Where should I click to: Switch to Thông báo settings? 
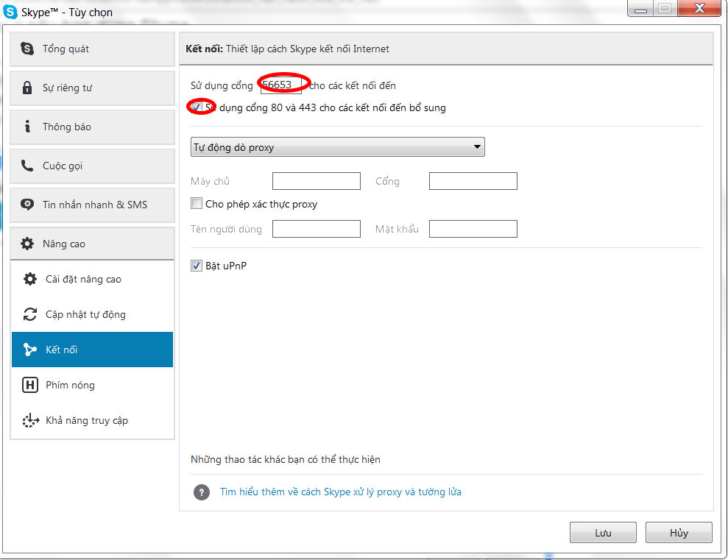coord(92,127)
